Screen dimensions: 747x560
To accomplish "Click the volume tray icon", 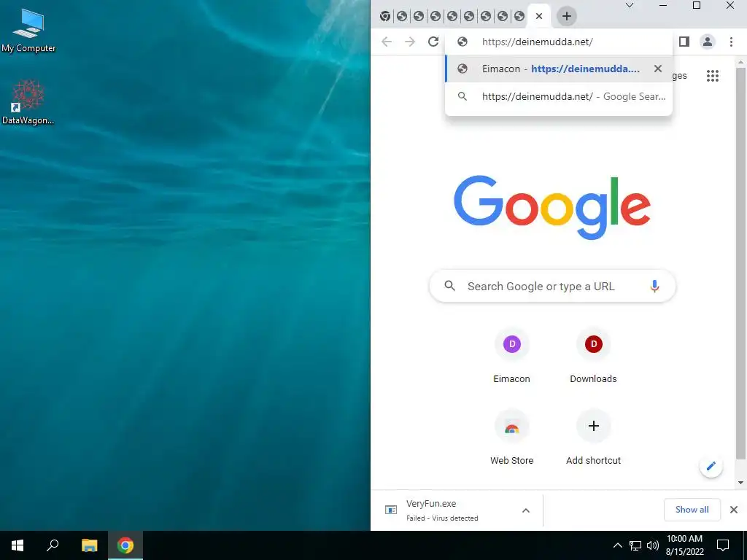I will 653,545.
